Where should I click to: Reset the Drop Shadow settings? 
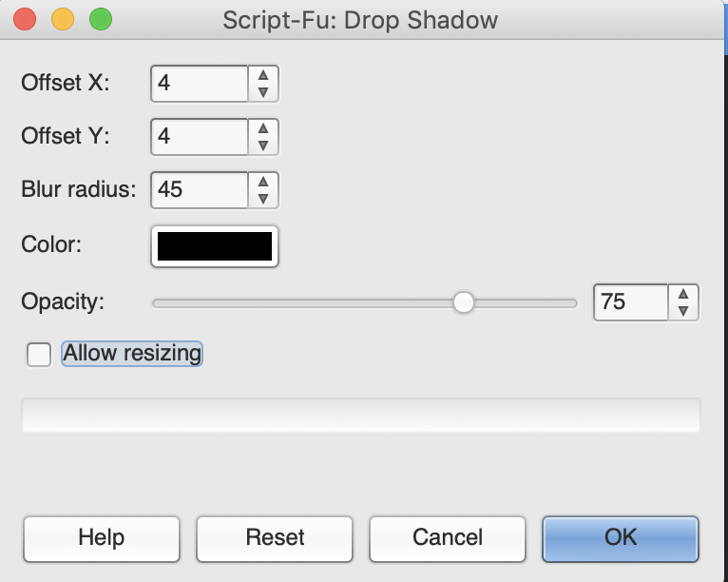pos(275,538)
